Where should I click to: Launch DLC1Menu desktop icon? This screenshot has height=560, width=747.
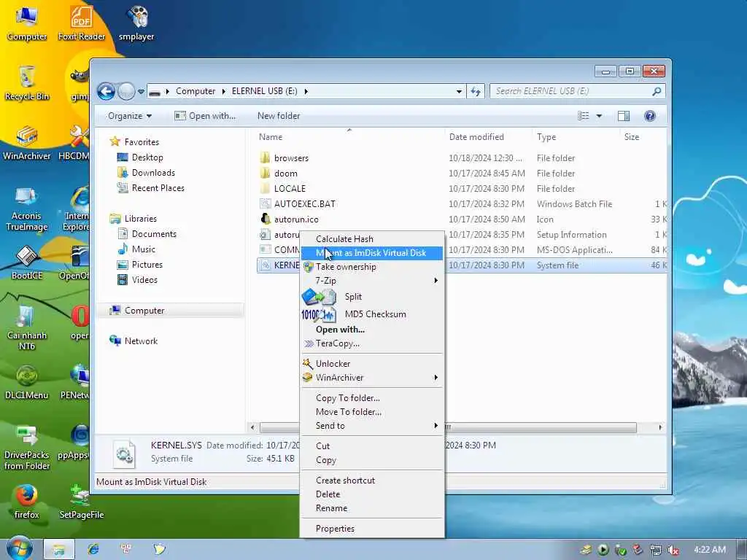(27, 382)
